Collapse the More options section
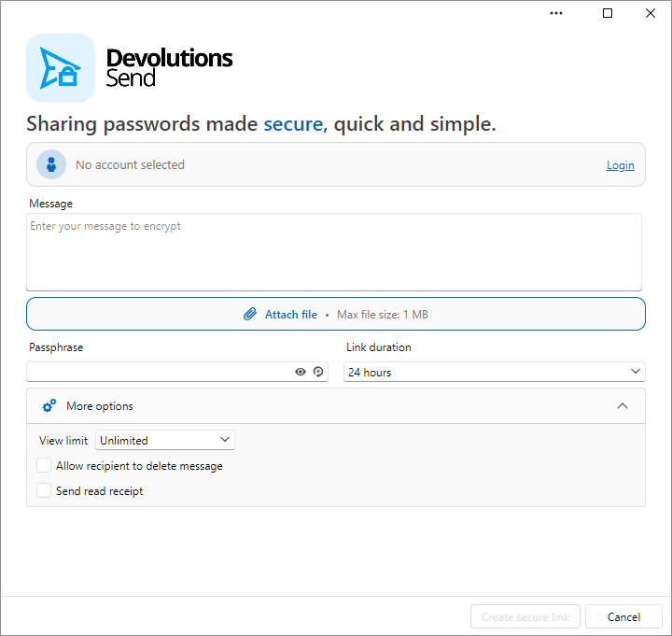 point(623,405)
